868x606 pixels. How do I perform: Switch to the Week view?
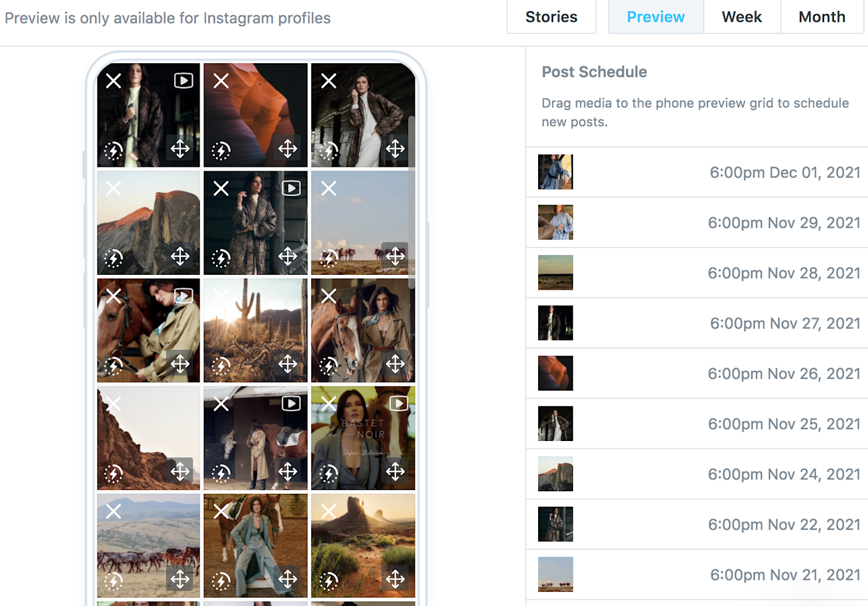click(x=742, y=17)
